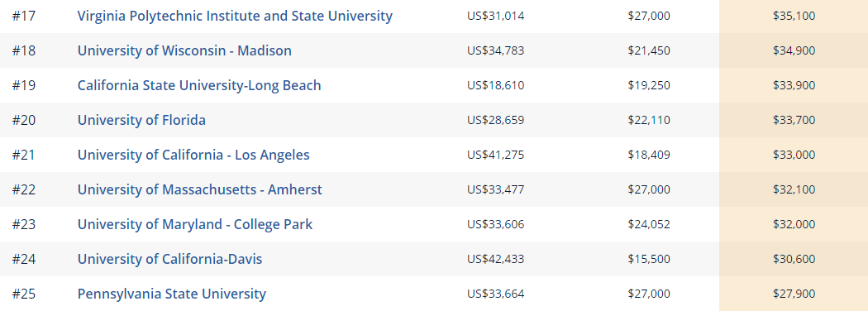This screenshot has width=868, height=311.
Task: Open University of California - Los Angeles link
Action: coord(193,155)
